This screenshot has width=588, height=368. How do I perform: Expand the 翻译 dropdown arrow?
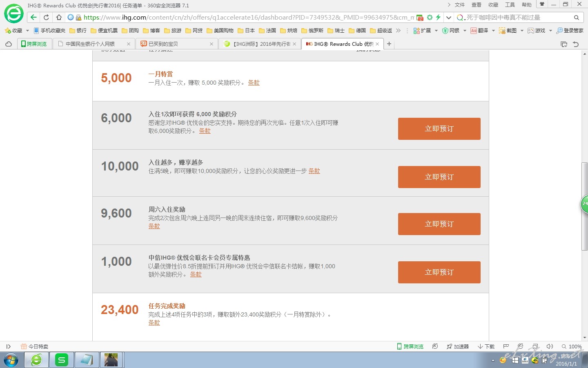tap(493, 31)
